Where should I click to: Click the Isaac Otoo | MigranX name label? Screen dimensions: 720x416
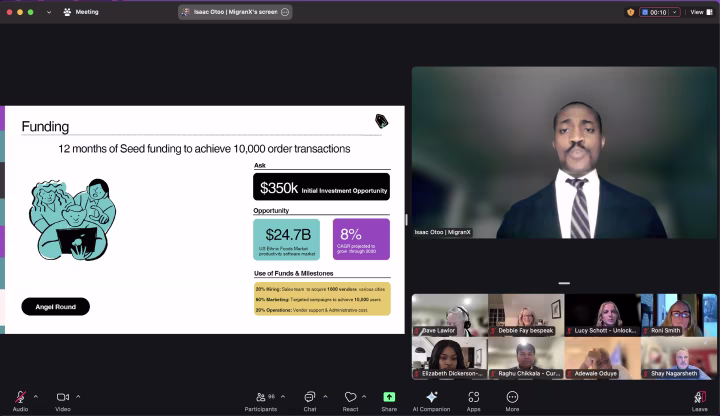[x=443, y=232]
